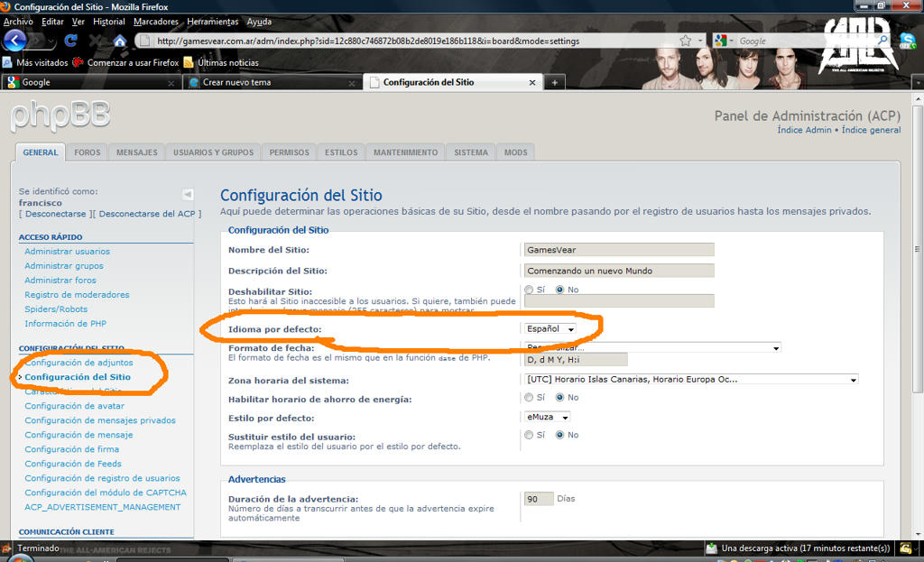
Task: Select No for Sustituir estilo del usuario
Action: (x=559, y=436)
